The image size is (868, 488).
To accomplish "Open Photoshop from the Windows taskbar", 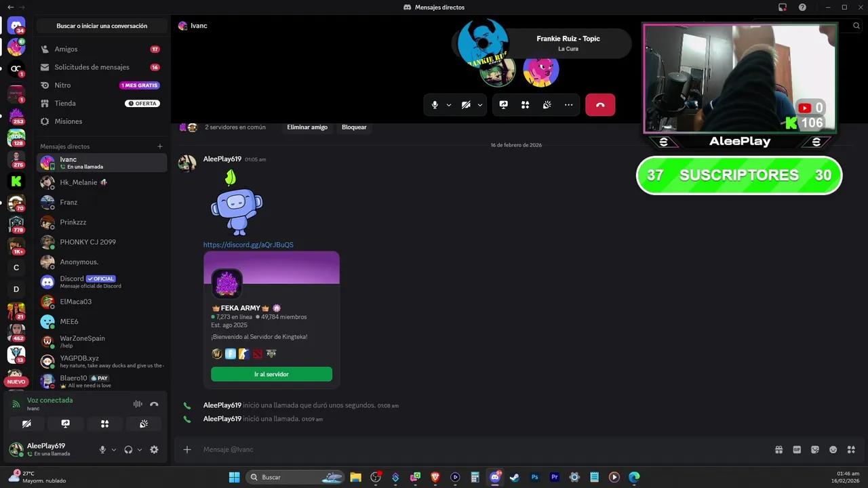I will pos(534,477).
